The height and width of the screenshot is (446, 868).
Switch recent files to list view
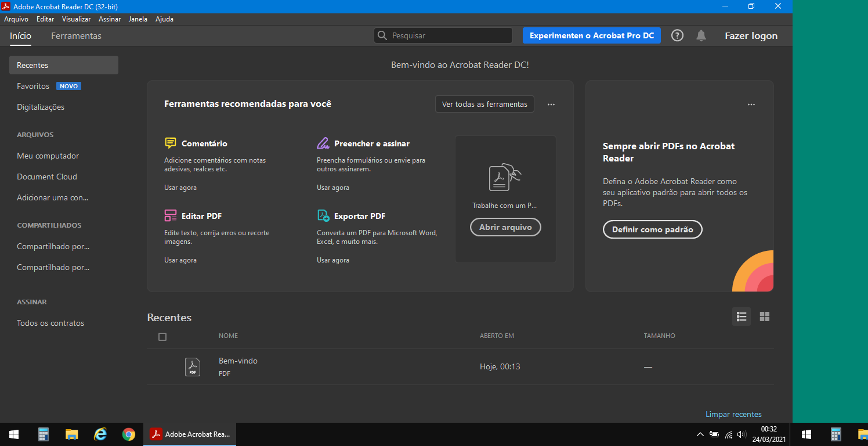pos(741,316)
